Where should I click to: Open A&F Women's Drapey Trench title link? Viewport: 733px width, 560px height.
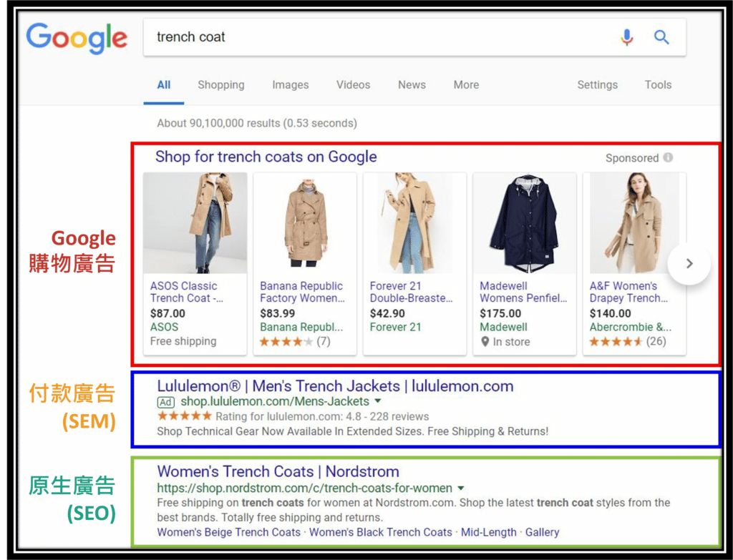pos(628,292)
